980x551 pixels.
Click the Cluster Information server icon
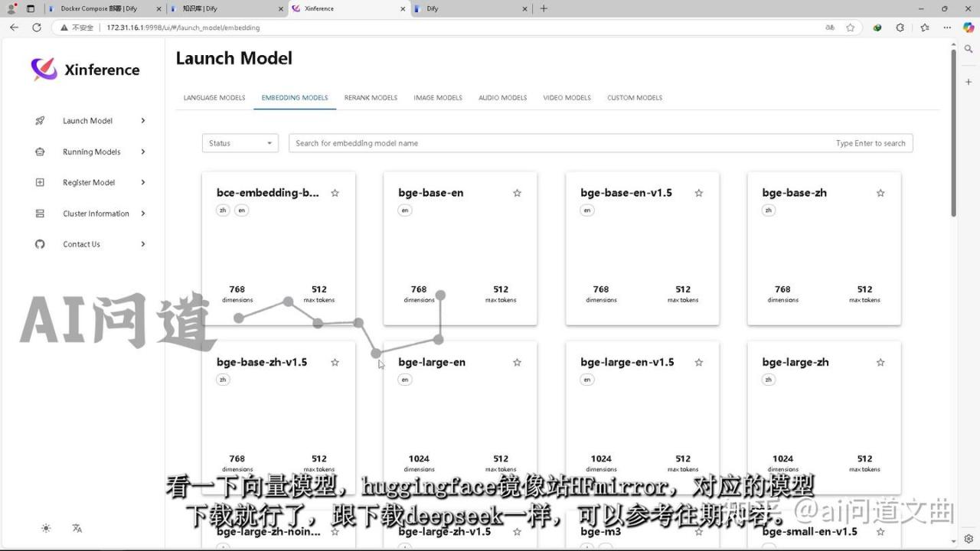click(40, 214)
